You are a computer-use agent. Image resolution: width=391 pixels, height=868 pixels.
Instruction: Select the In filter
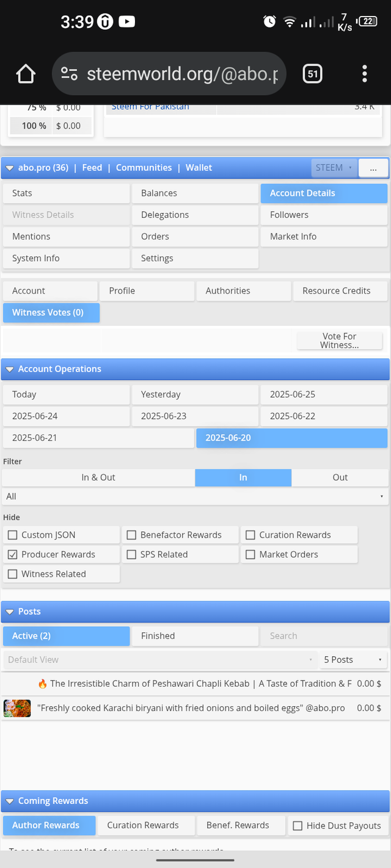click(x=243, y=478)
